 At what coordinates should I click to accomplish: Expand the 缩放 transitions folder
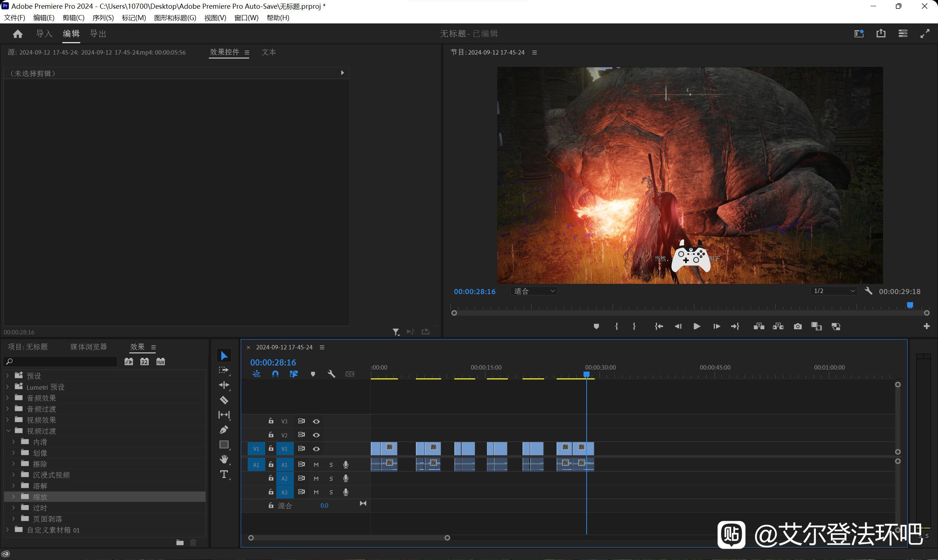[x=14, y=497]
